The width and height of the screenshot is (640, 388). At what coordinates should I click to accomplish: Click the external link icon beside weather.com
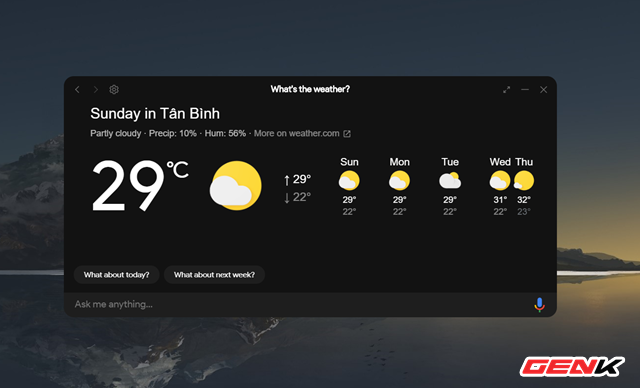pos(347,134)
